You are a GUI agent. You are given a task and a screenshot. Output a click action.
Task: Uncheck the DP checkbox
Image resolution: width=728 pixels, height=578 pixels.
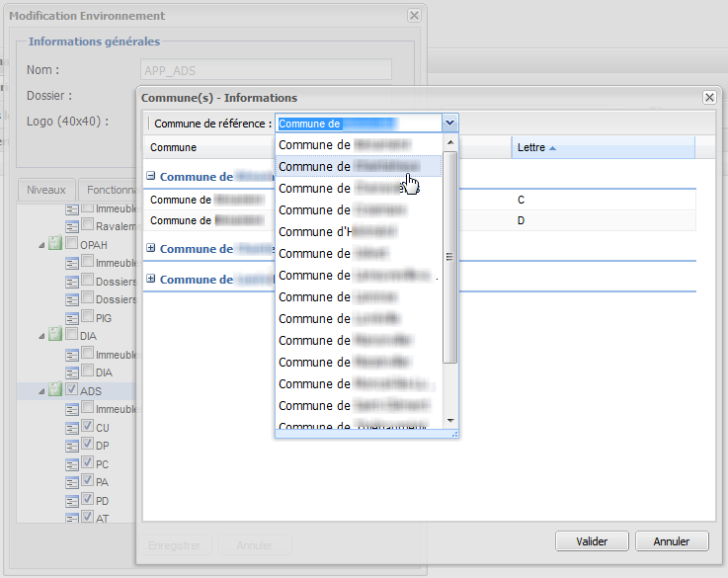(87, 444)
